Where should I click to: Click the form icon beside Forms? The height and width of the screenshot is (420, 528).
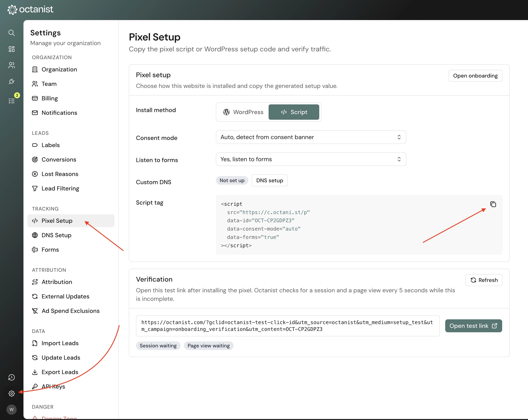click(35, 250)
